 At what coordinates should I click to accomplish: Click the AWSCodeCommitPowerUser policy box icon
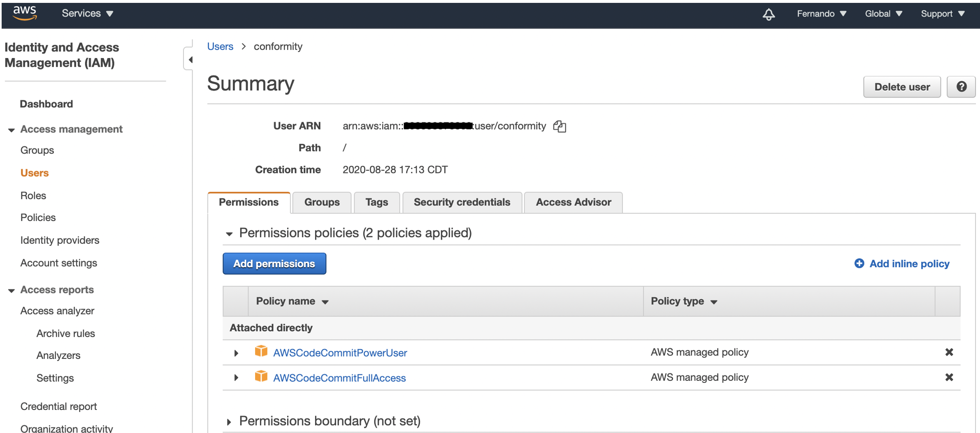(x=261, y=351)
